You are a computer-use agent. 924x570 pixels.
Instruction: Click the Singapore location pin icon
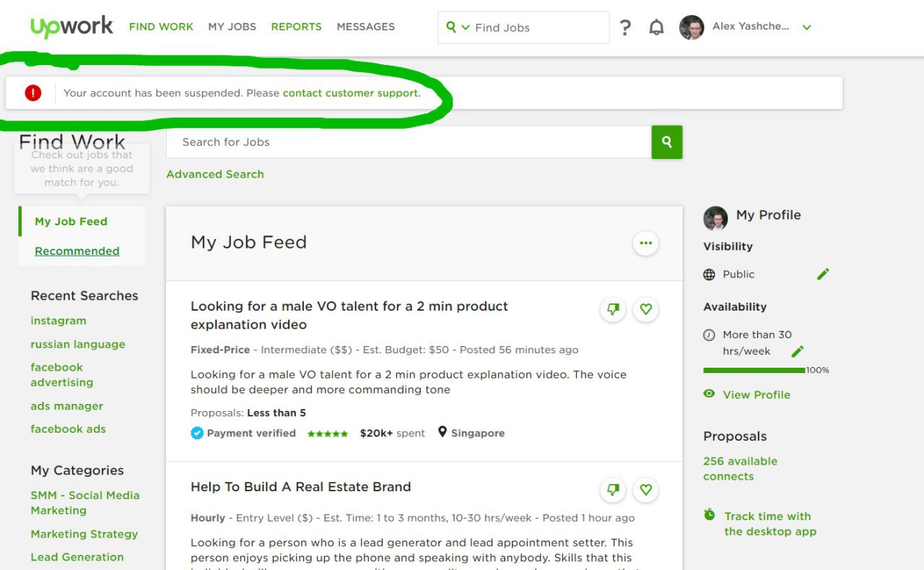pyautogui.click(x=443, y=433)
